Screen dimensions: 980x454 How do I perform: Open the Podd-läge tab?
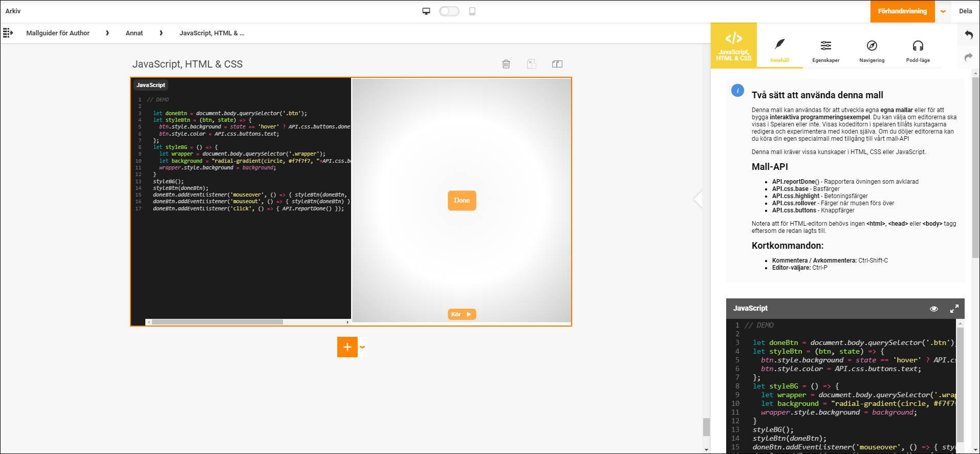pos(918,51)
